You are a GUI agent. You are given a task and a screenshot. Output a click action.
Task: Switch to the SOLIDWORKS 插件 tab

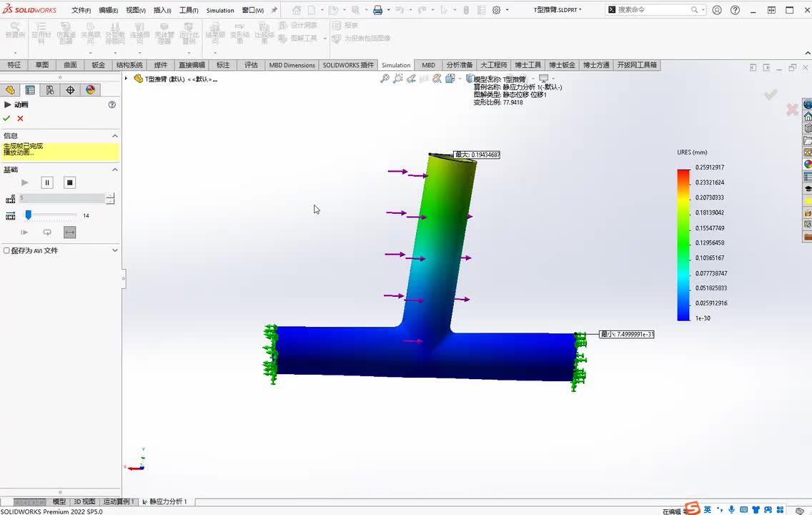coord(348,65)
